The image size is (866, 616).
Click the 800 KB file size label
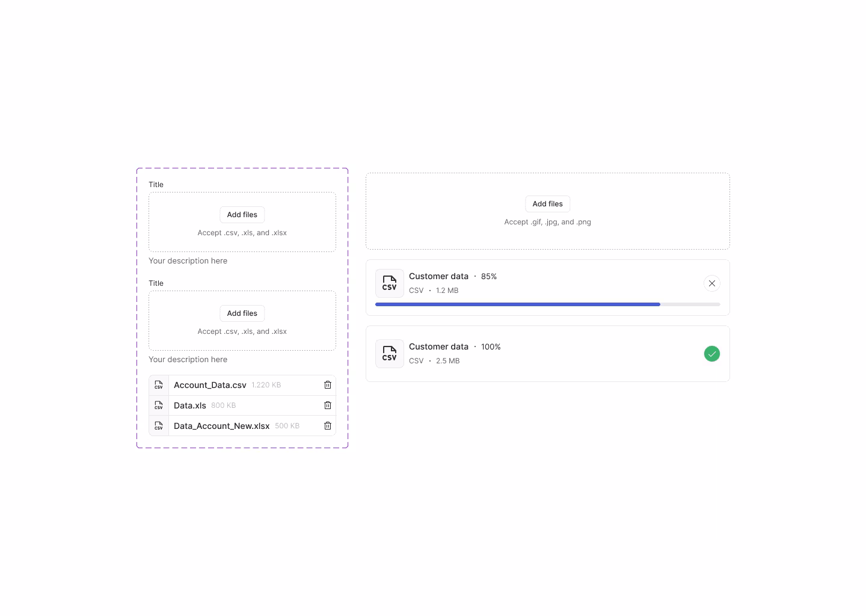click(x=224, y=405)
